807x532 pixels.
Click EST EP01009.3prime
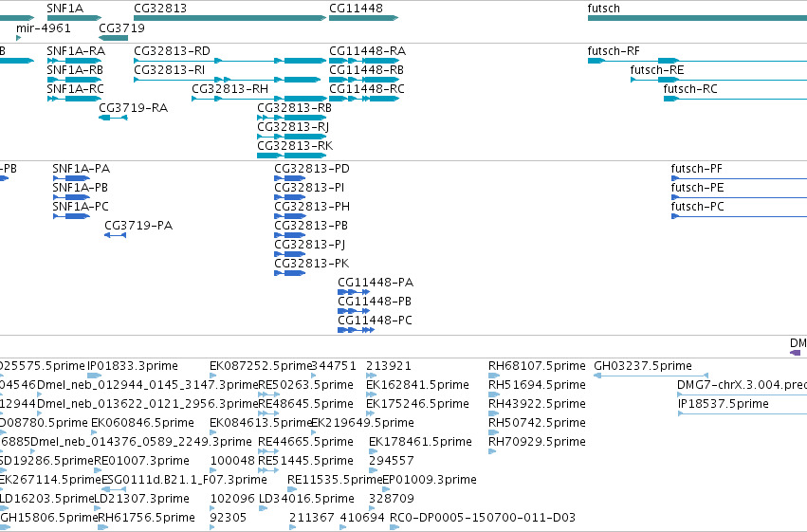[x=387, y=489]
